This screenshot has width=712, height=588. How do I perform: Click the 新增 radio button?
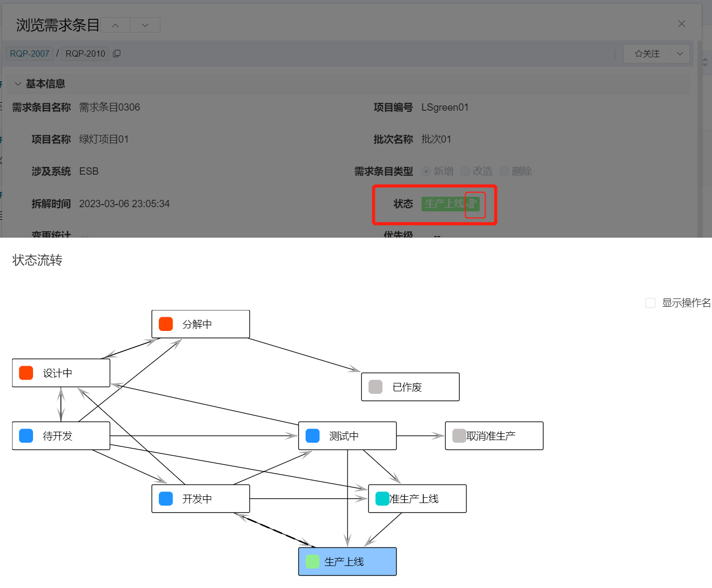426,172
